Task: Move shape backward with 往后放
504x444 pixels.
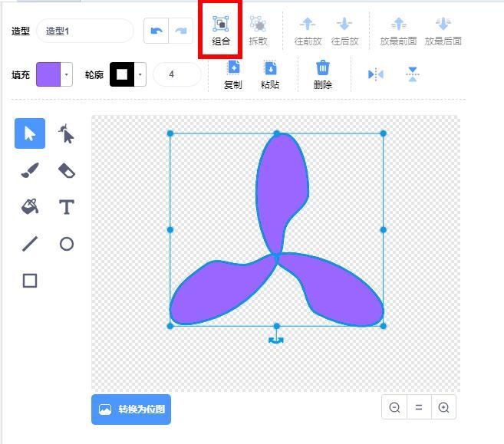Action: pos(344,31)
